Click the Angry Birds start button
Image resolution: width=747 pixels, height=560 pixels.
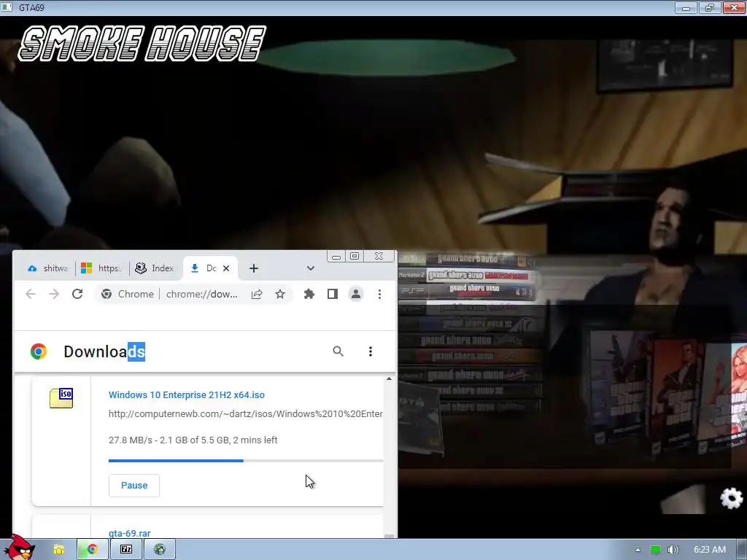(19, 548)
